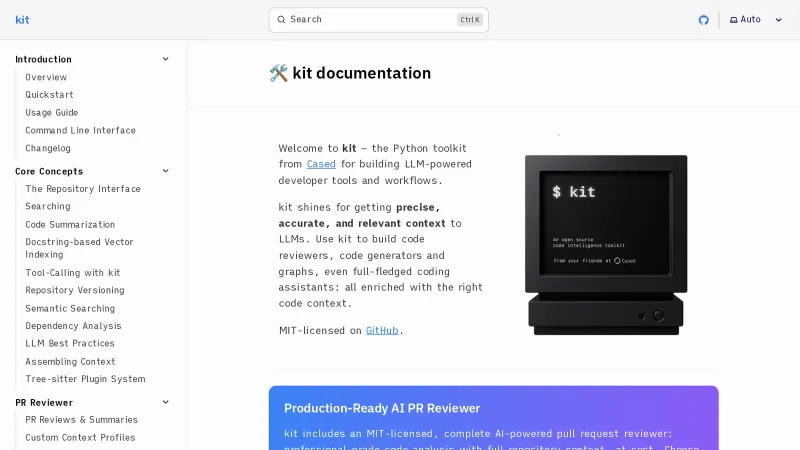Open the Changelog sidebar entry
The width and height of the screenshot is (800, 450).
tap(48, 148)
